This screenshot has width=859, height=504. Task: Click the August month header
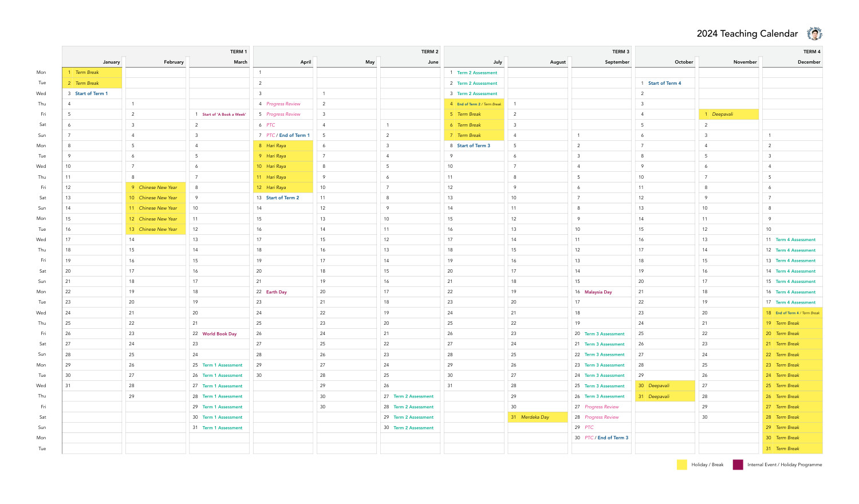tap(558, 62)
